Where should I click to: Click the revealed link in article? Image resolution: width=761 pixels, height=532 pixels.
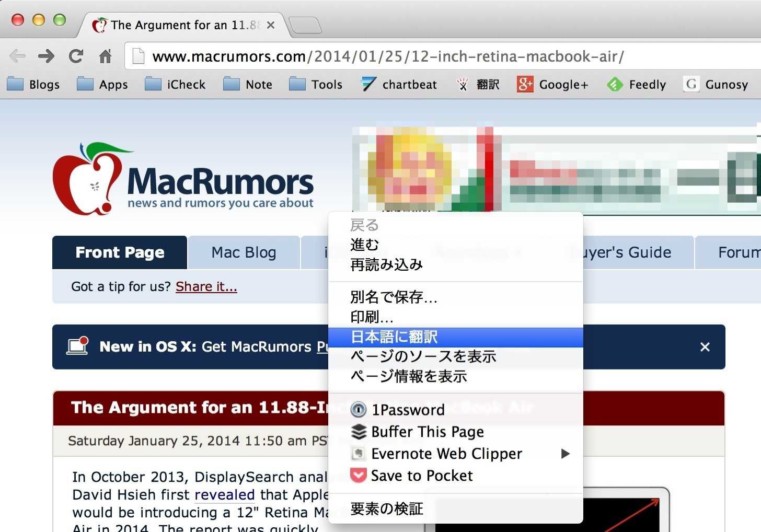[224, 494]
